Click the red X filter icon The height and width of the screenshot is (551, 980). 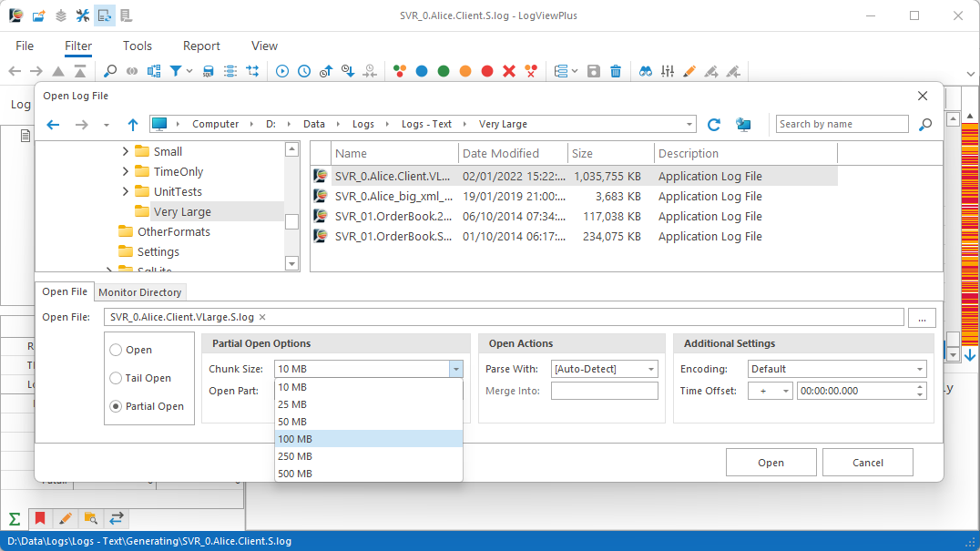509,71
